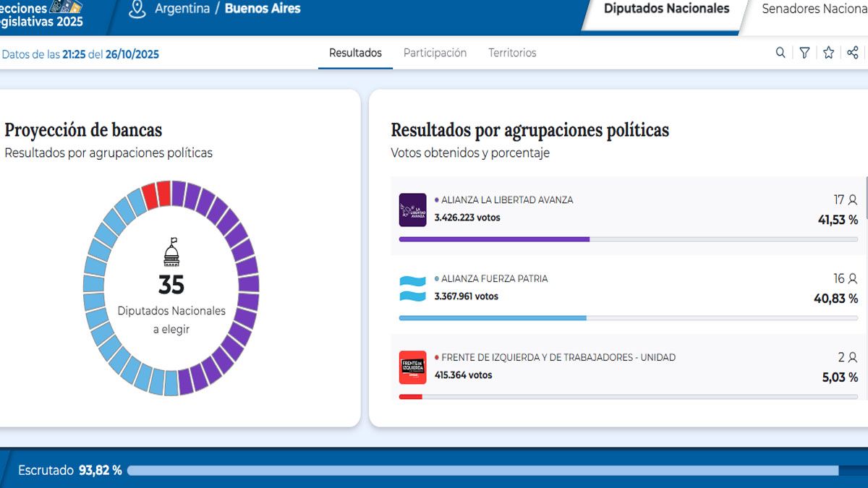
Task: Click the share icon
Action: (x=853, y=53)
